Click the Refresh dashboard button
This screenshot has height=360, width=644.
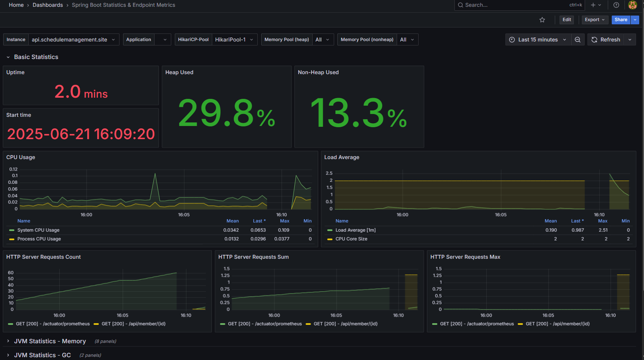[x=606, y=39]
